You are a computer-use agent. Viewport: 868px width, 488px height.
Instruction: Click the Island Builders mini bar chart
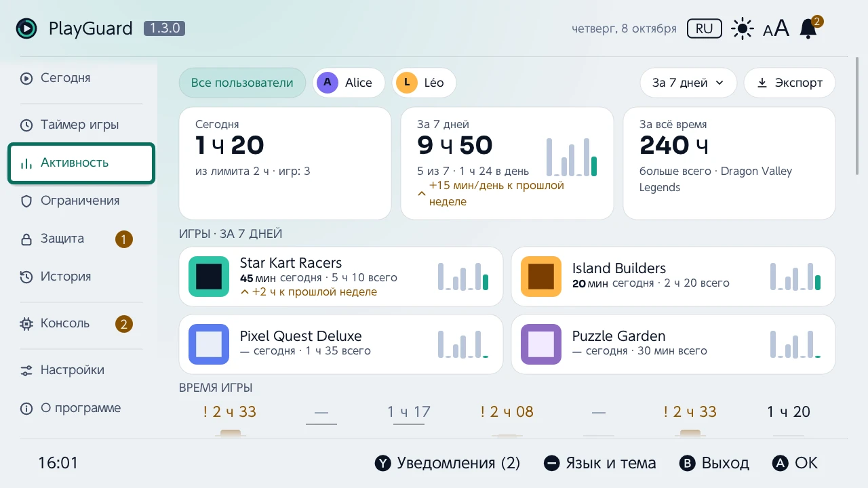(x=795, y=277)
